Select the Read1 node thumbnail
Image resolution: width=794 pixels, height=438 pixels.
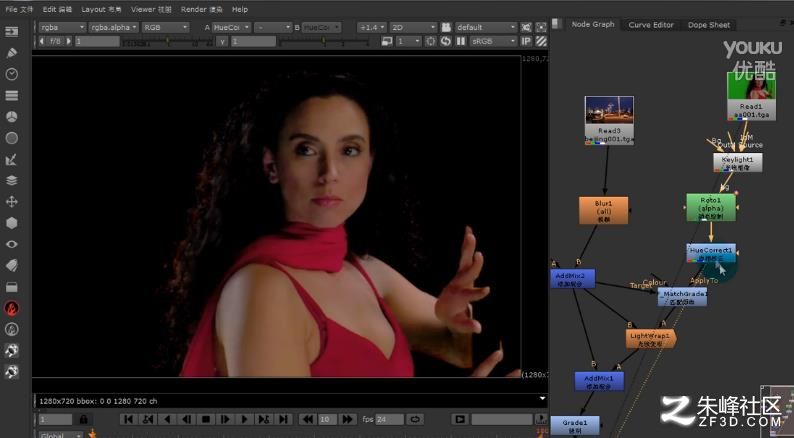click(x=751, y=96)
